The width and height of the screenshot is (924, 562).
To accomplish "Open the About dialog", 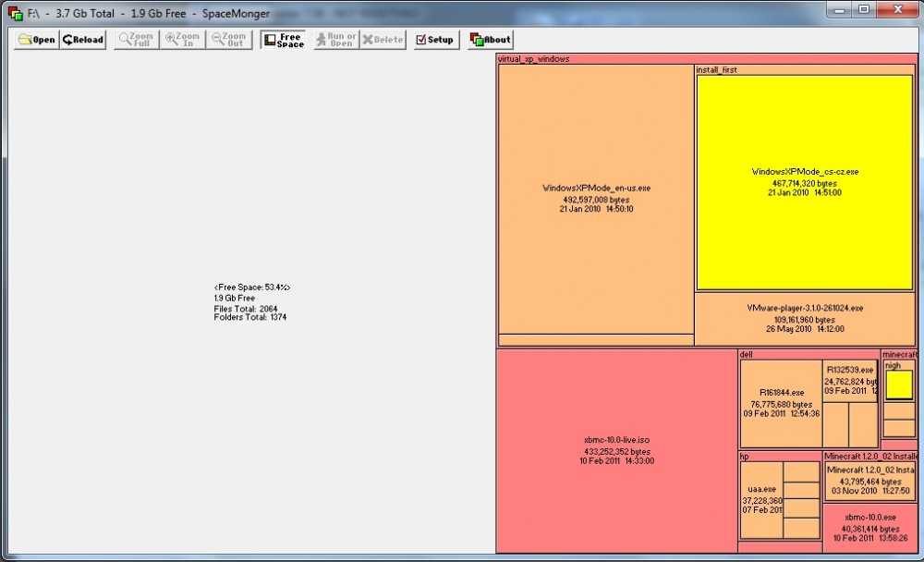I will coord(490,40).
